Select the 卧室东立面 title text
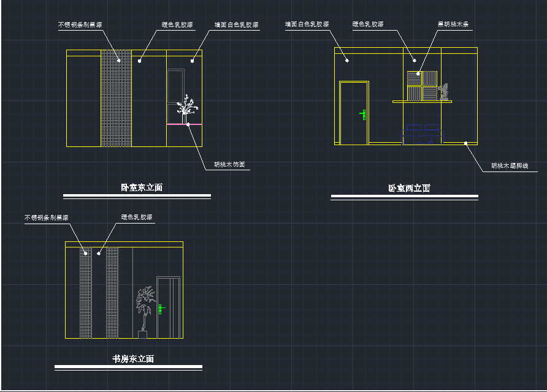The height and width of the screenshot is (392, 547). pyautogui.click(x=142, y=187)
